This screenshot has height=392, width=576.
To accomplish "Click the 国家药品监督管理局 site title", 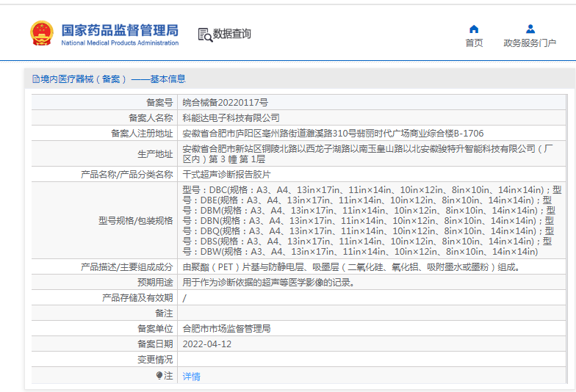I will (120, 30).
